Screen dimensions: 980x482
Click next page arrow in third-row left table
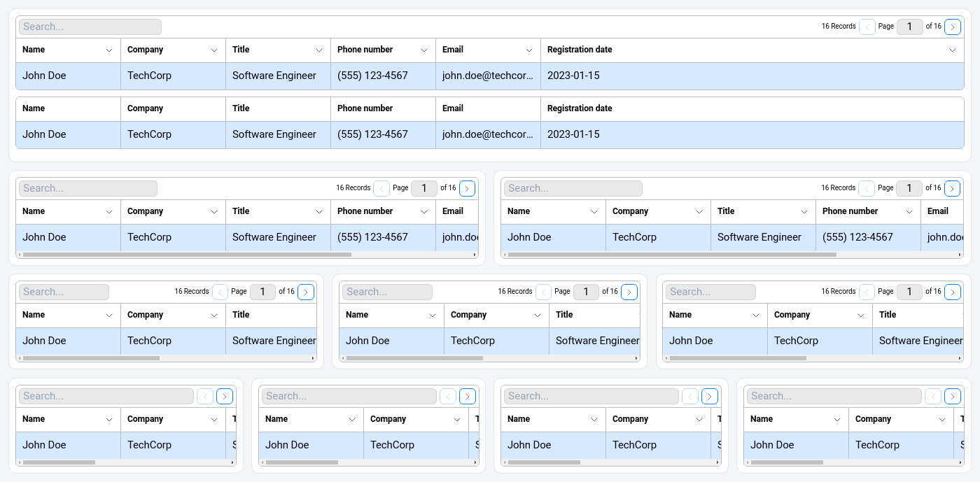(x=305, y=292)
